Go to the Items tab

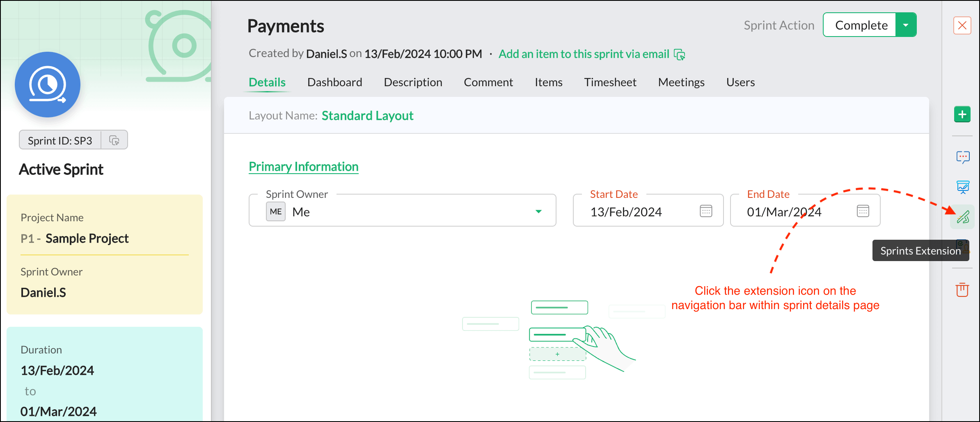[x=549, y=82]
